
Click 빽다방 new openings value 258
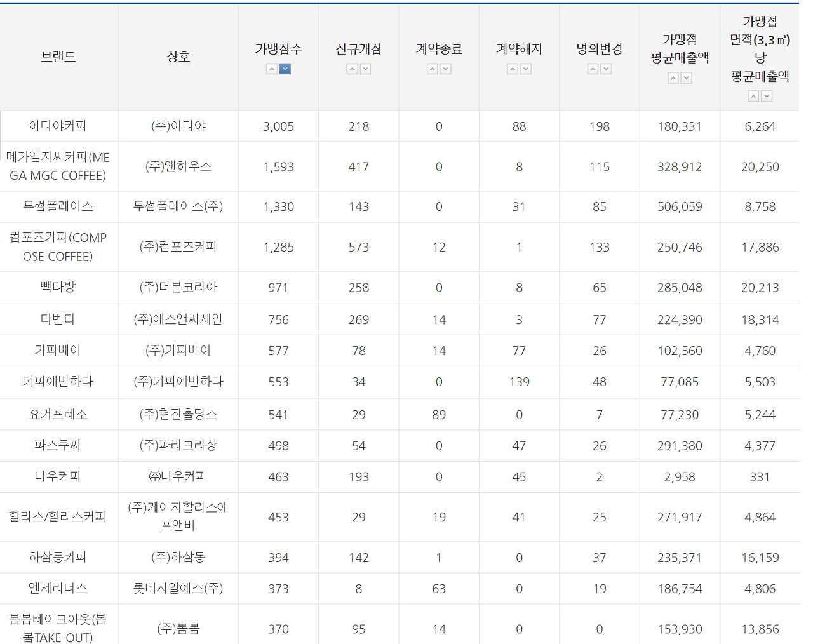pos(359,288)
